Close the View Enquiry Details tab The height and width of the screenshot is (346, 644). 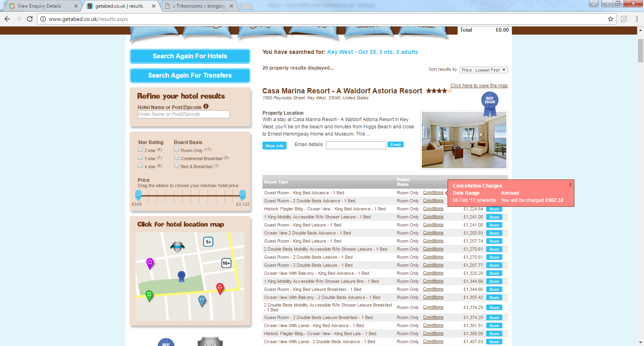[76, 6]
